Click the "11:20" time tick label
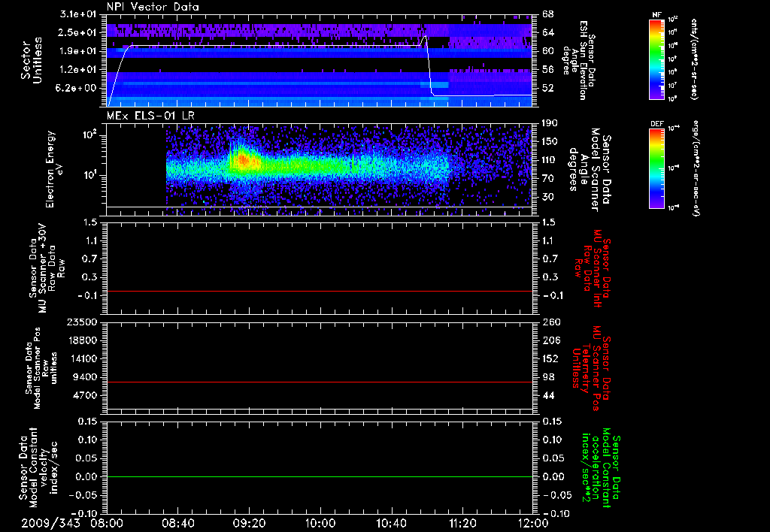This screenshot has height=532, width=770. (462, 523)
